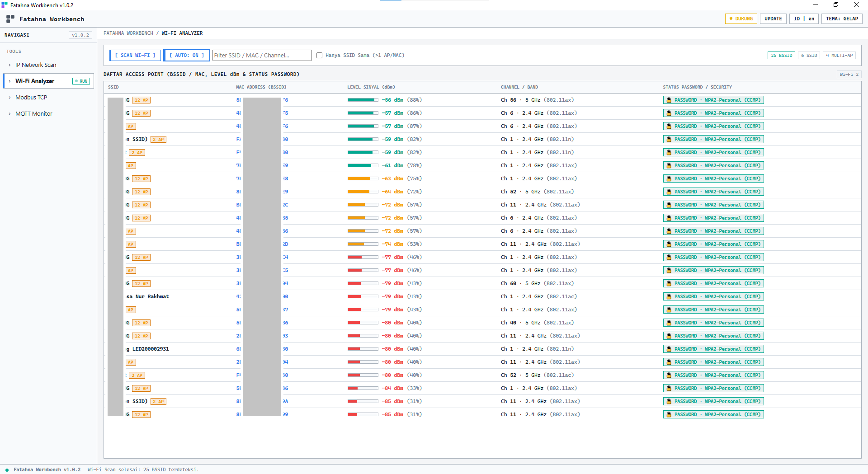The height and width of the screenshot is (474, 868).
Task: Click the 6 SSID counter badge
Action: 809,56
